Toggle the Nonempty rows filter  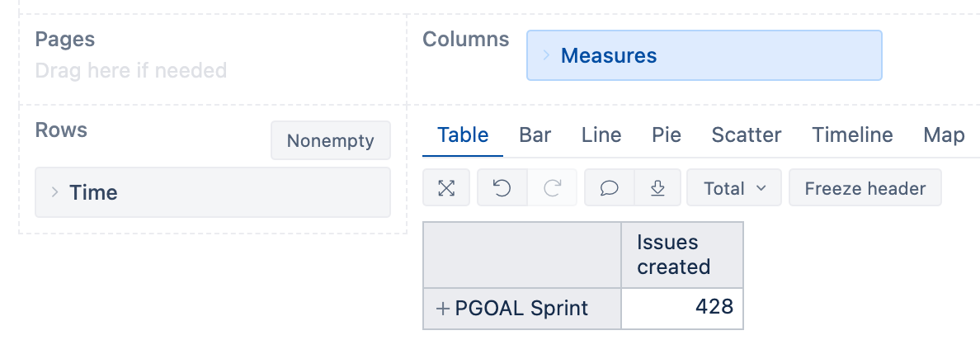[330, 141]
